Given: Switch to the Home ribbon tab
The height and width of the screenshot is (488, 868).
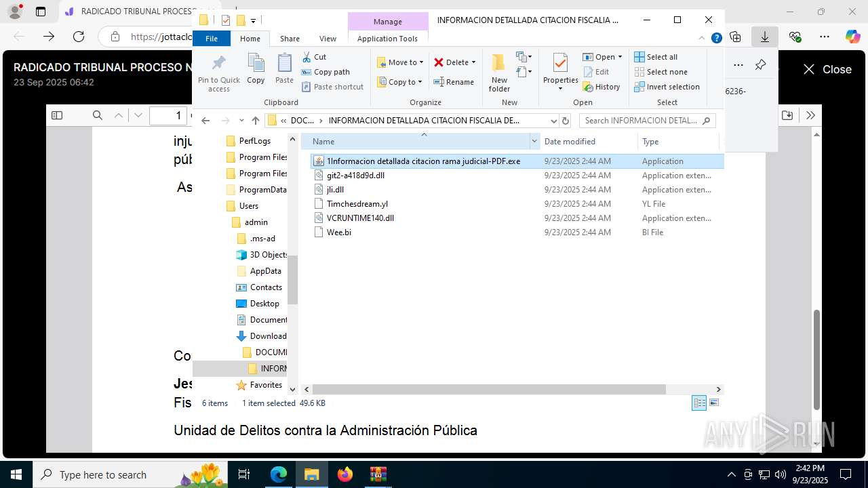Looking at the screenshot, I should (x=250, y=39).
